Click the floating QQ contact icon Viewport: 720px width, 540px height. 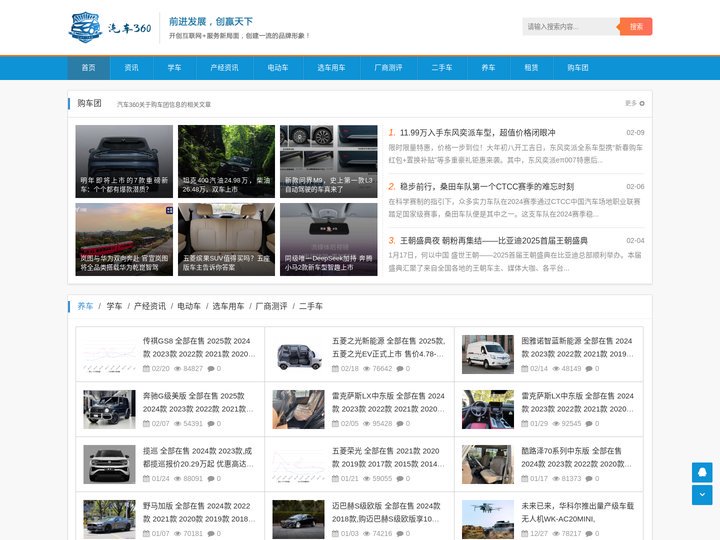[x=702, y=472]
